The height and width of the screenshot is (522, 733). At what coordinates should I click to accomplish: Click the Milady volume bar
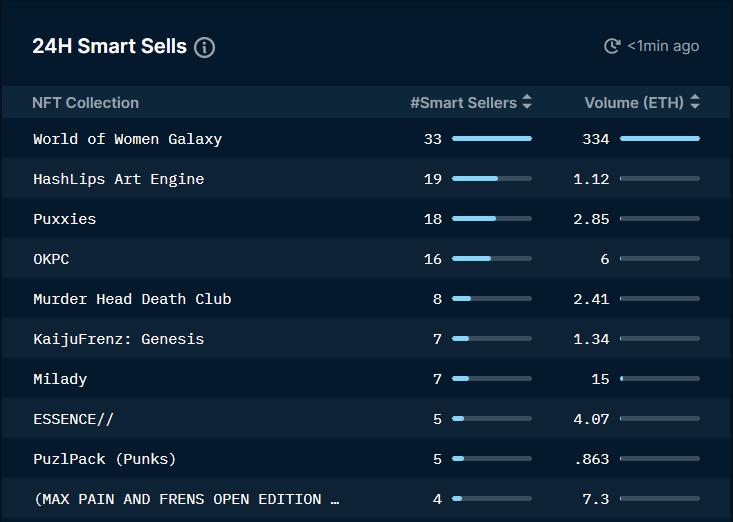(x=660, y=379)
